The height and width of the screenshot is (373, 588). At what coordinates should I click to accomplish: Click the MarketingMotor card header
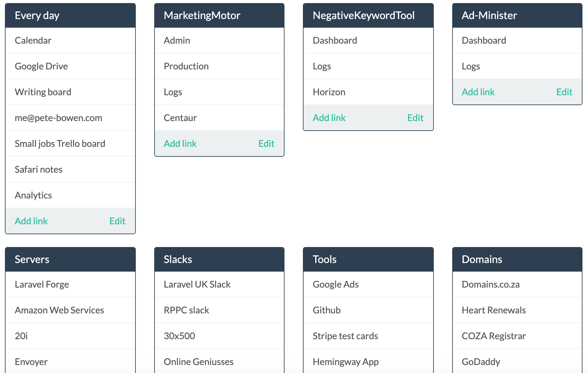pos(219,15)
